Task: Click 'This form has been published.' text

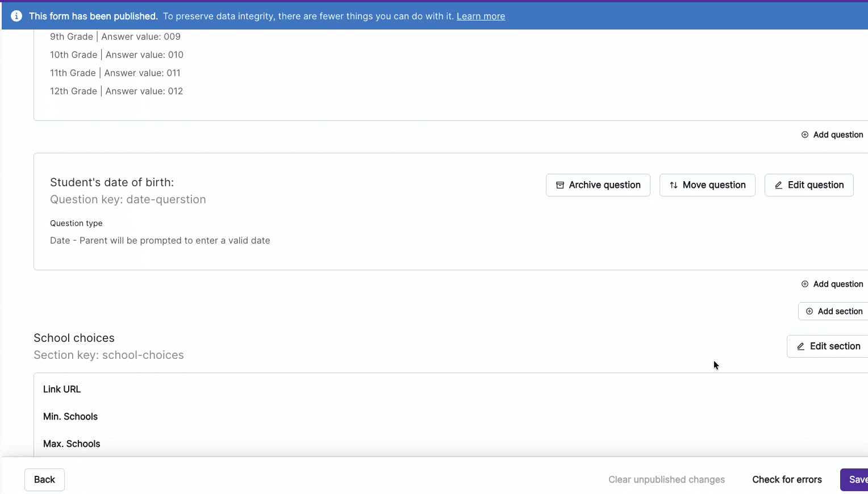Action: [93, 16]
